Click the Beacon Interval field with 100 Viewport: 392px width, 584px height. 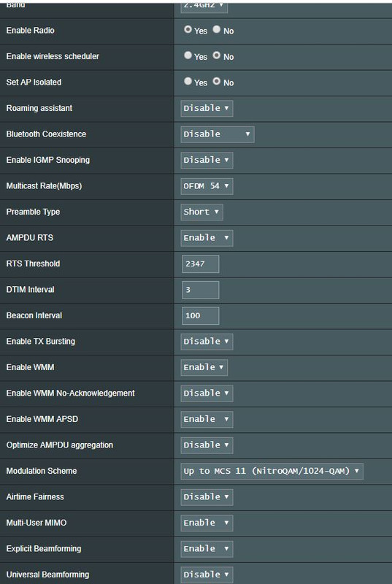[x=200, y=316]
